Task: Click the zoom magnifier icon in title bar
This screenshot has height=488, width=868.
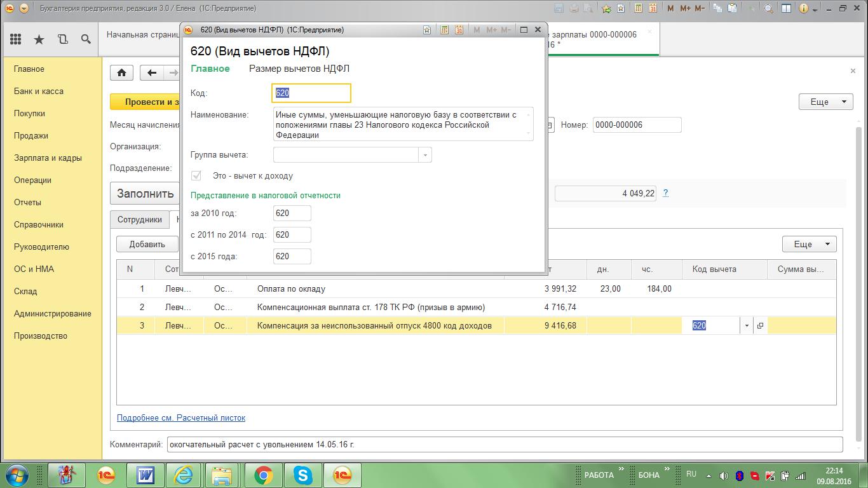Action: tap(768, 8)
